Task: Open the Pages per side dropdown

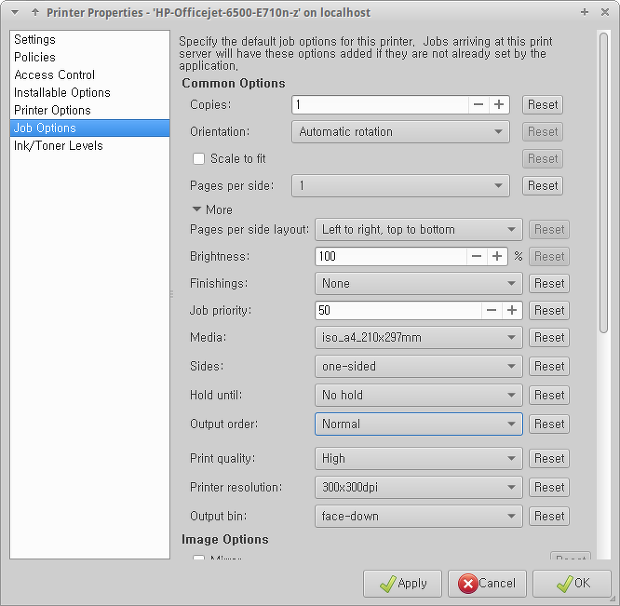Action: coord(400,186)
